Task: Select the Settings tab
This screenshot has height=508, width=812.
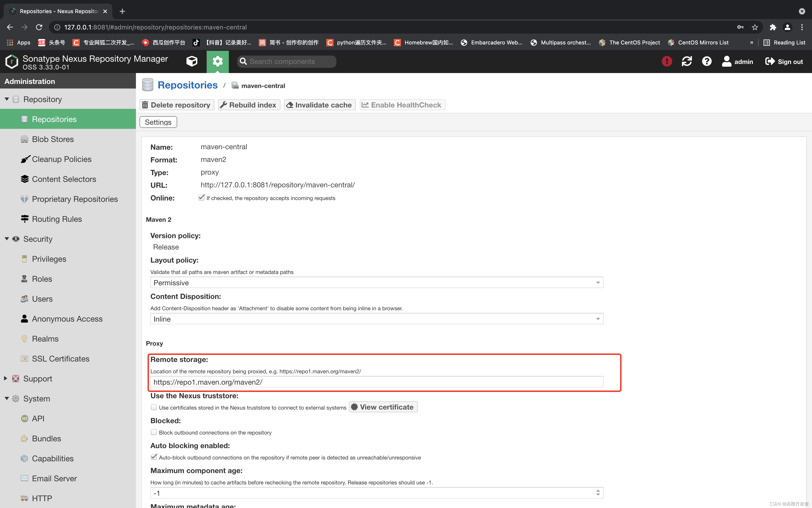Action: pos(158,122)
